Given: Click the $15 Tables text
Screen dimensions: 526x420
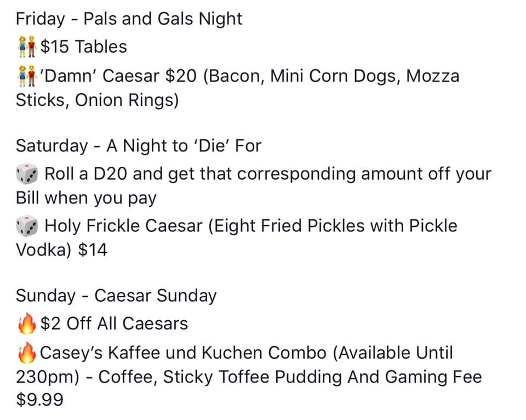Looking at the screenshot, I should 84,47.
